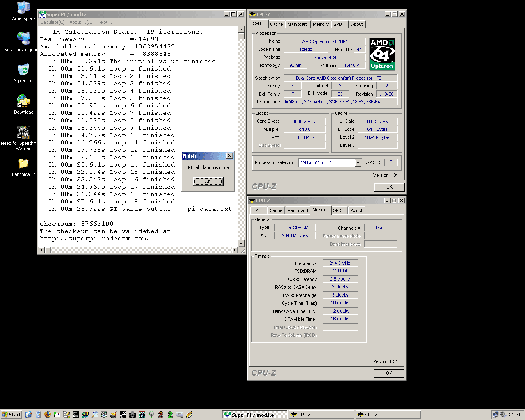Click the memory Size field 2048 MBytes
This screenshot has width=525, height=420.
295,235
